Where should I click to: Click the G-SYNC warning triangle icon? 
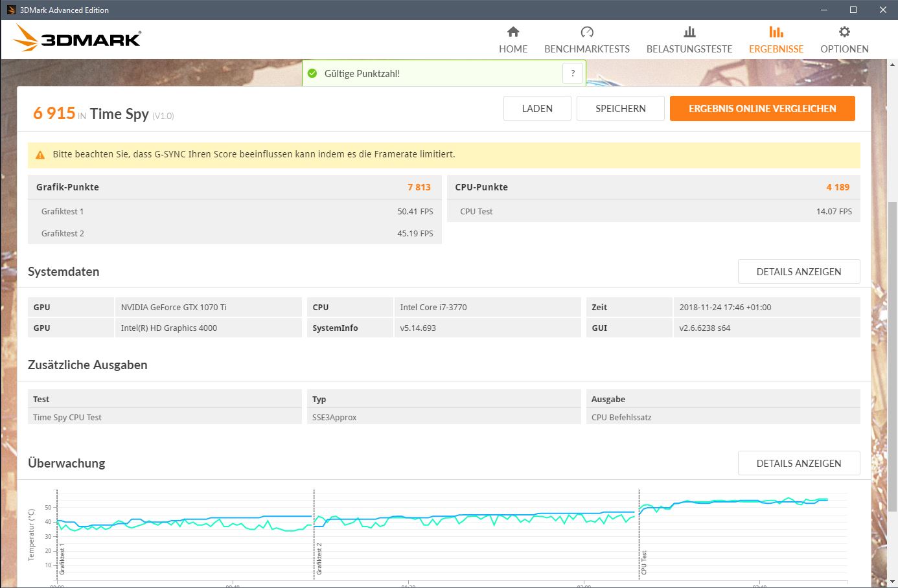[x=40, y=155]
